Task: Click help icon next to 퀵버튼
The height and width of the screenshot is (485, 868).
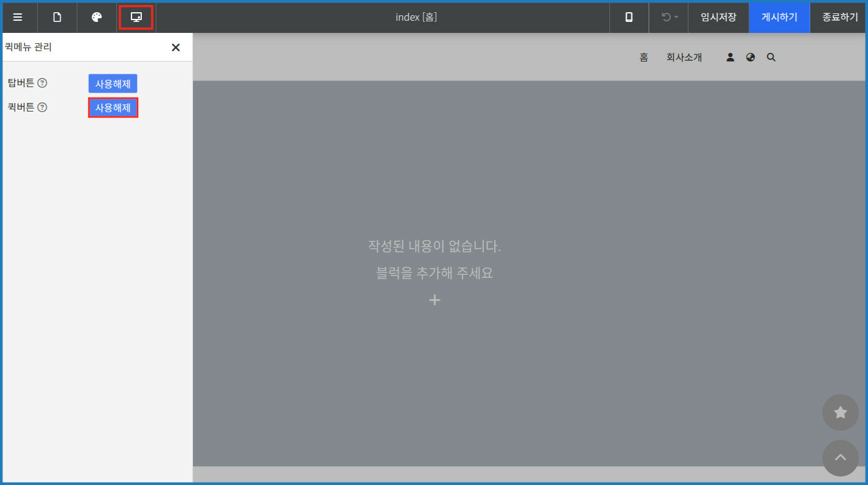Action: [43, 107]
